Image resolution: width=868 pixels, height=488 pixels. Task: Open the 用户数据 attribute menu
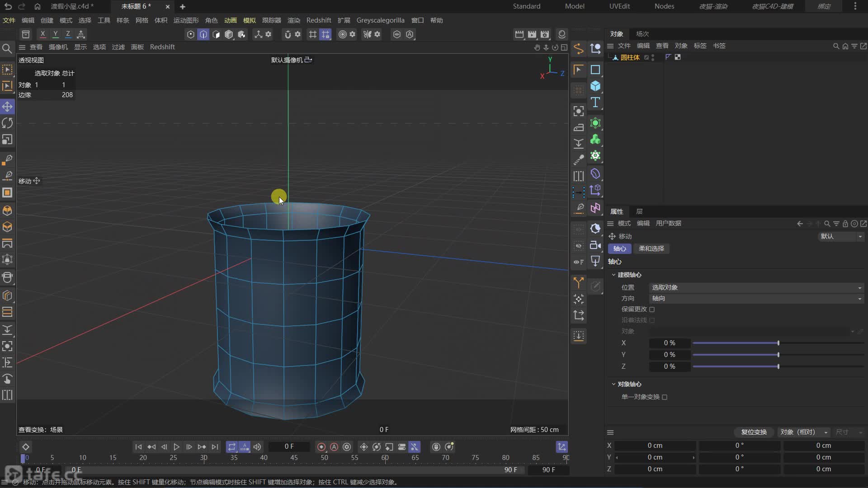[x=668, y=223]
